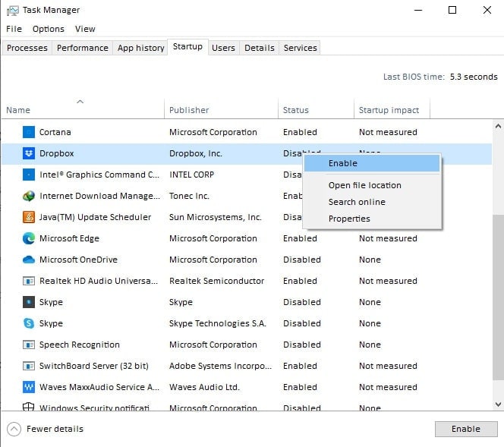Select Java(TM) Update Scheduler name
Screen dimensions: 504x447
(x=95, y=217)
